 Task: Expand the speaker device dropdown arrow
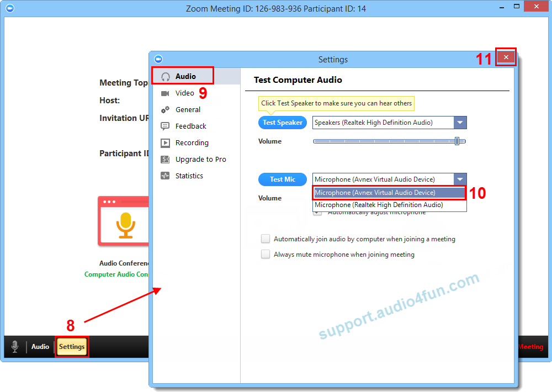point(460,123)
